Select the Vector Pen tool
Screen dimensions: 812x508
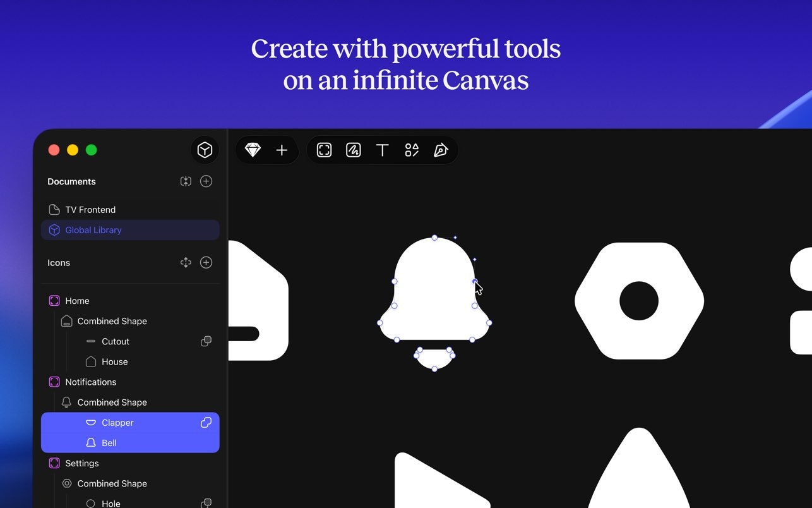click(440, 150)
